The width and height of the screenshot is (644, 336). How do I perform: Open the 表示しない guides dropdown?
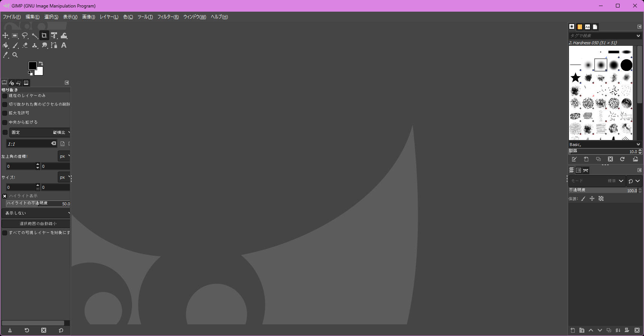(36, 213)
